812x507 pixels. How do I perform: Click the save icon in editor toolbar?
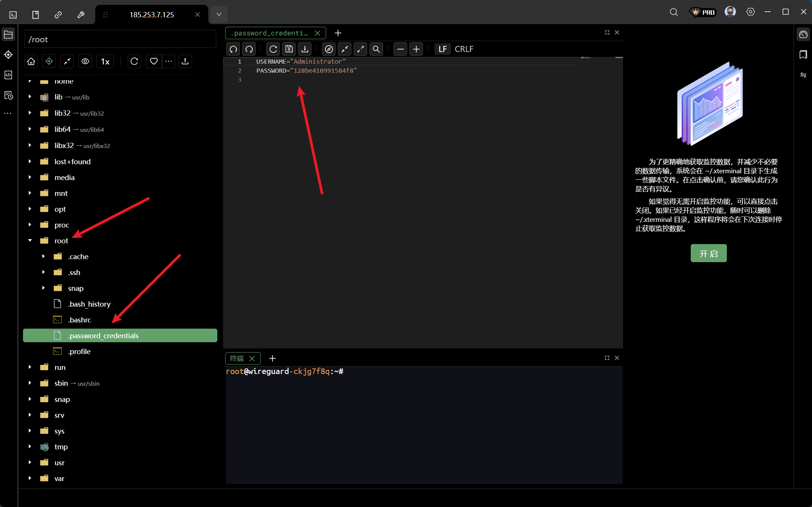[289, 49]
